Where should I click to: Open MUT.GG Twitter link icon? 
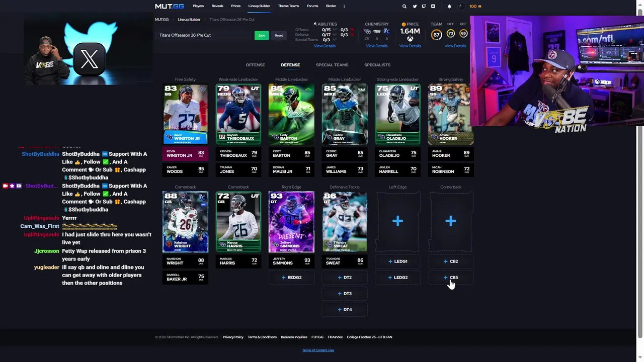click(415, 6)
